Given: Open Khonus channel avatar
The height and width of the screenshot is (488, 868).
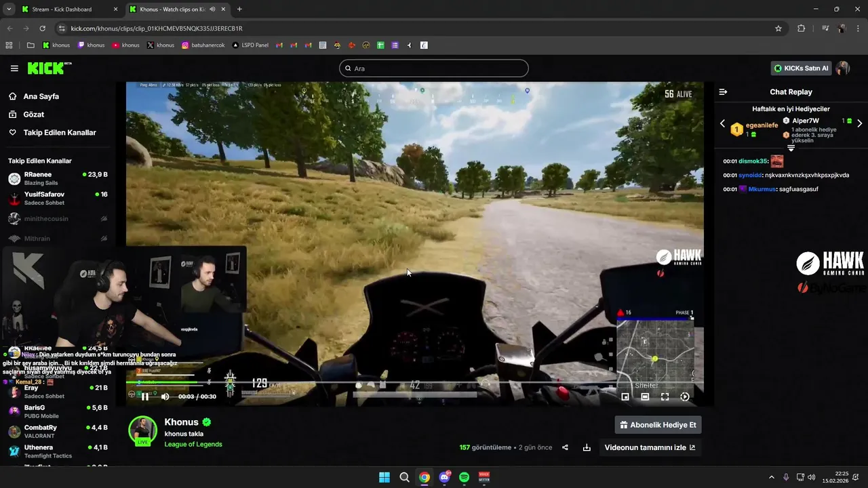Looking at the screenshot, I should tap(142, 430).
